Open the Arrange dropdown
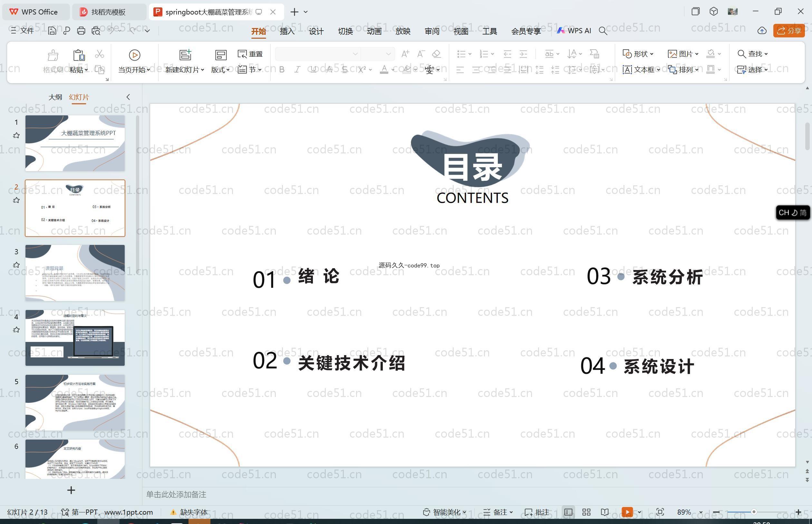The width and height of the screenshot is (812, 524). pyautogui.click(x=683, y=70)
